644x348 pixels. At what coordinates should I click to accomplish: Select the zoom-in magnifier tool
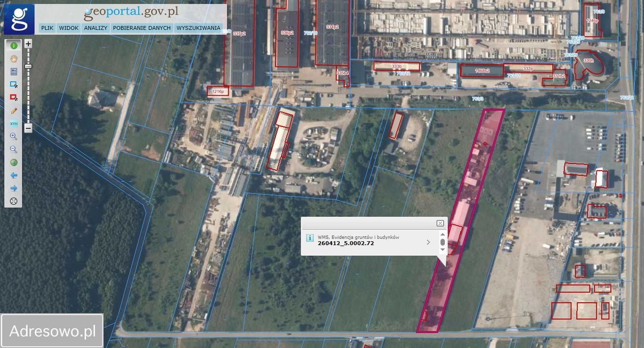[14, 136]
